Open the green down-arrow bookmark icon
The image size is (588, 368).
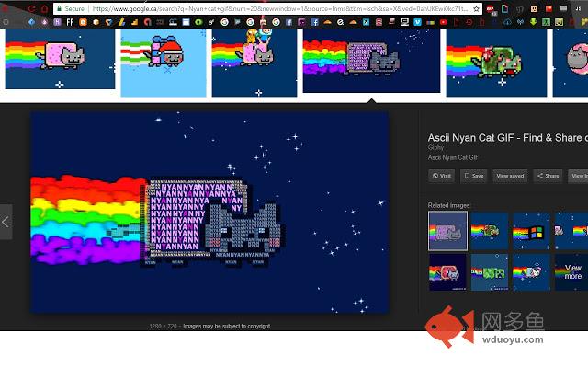coord(533,22)
